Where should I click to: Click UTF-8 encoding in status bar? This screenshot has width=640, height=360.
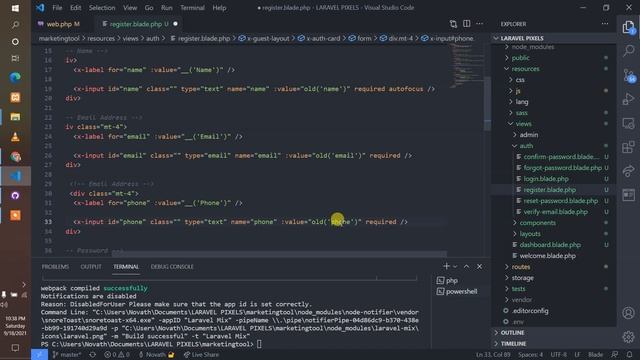558,355
